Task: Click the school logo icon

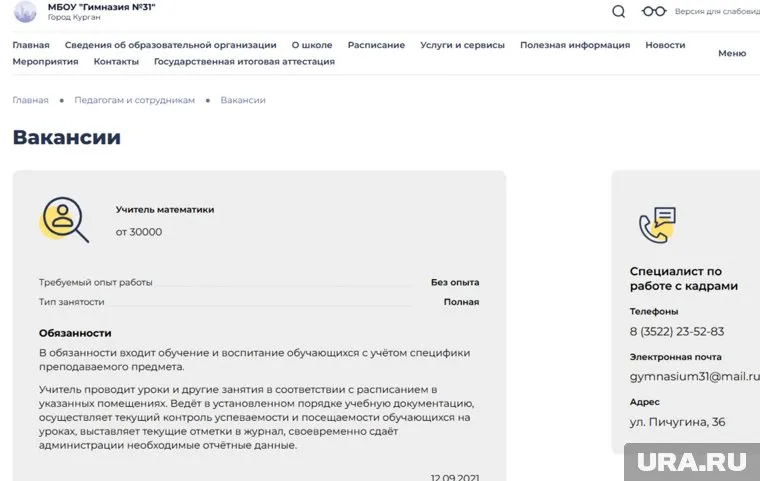Action: (x=24, y=12)
